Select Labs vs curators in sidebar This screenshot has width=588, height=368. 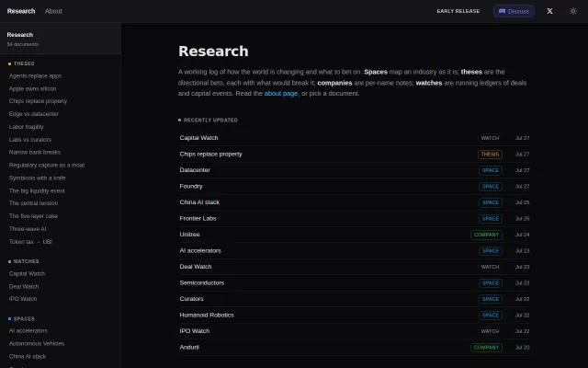point(30,139)
